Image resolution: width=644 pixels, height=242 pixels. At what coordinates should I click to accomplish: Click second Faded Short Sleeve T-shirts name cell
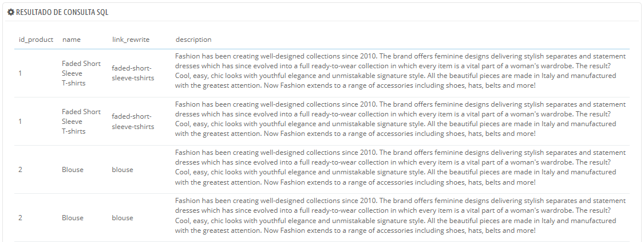click(x=81, y=122)
